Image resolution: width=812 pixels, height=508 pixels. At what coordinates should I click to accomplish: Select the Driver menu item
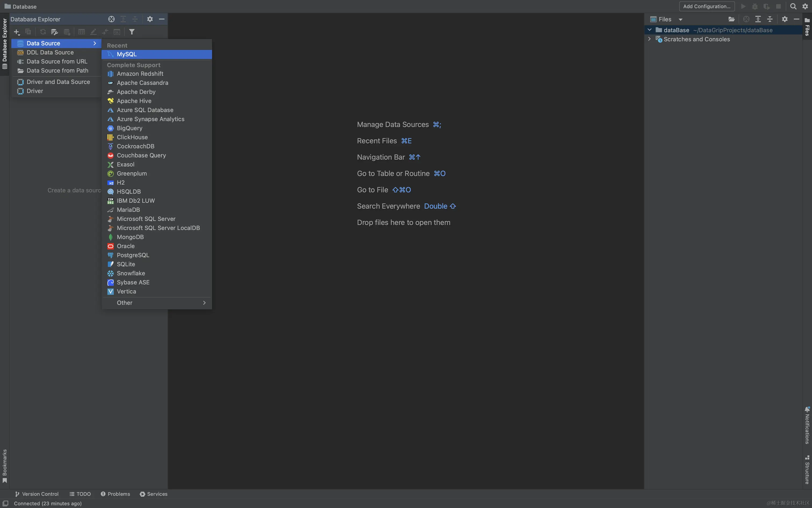pyautogui.click(x=56, y=91)
